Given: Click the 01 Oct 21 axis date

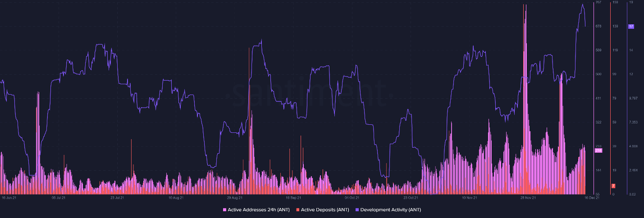Looking at the screenshot, I should [352, 197].
